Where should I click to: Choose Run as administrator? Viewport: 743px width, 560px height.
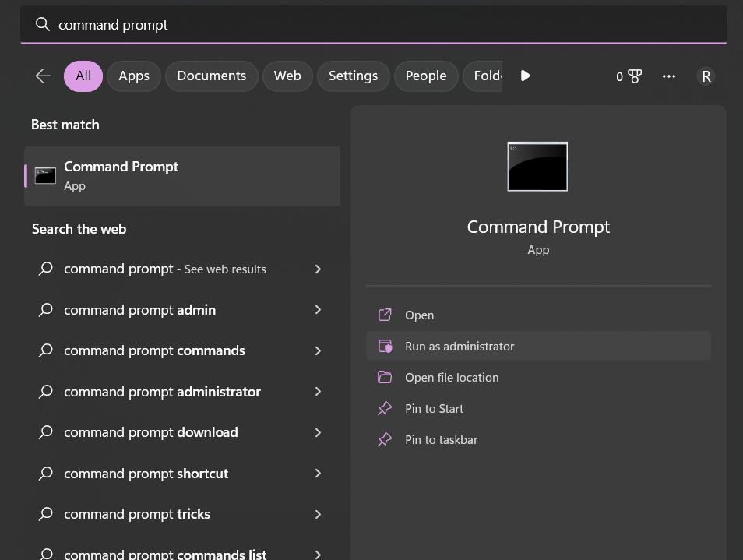click(538, 347)
